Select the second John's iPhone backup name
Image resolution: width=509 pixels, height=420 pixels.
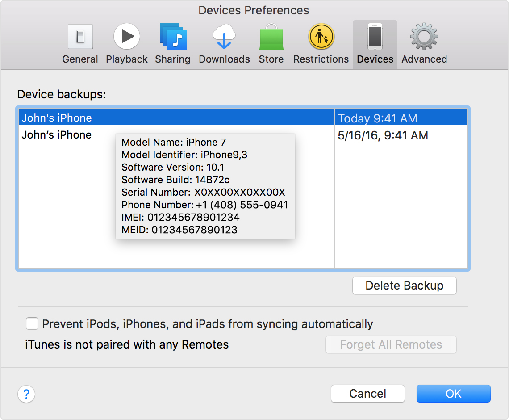pos(57,135)
